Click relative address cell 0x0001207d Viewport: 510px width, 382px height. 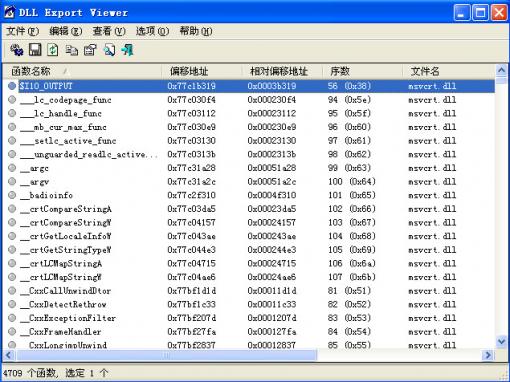pos(272,318)
